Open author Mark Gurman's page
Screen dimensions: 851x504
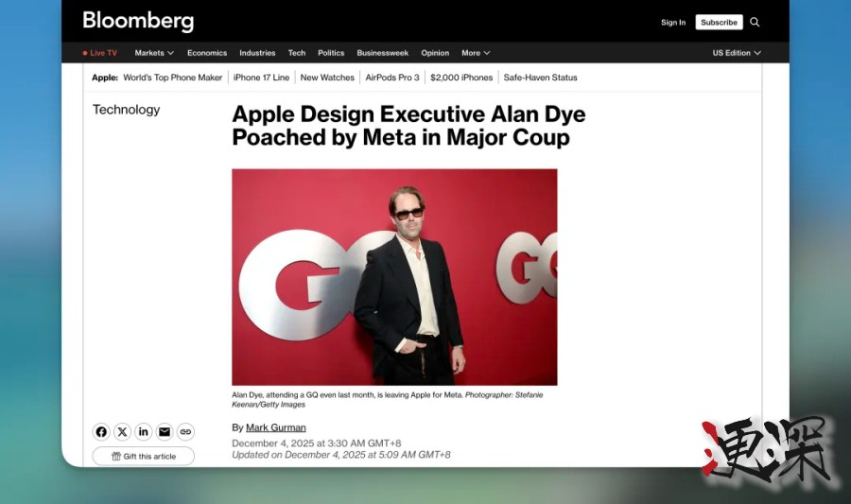point(275,427)
